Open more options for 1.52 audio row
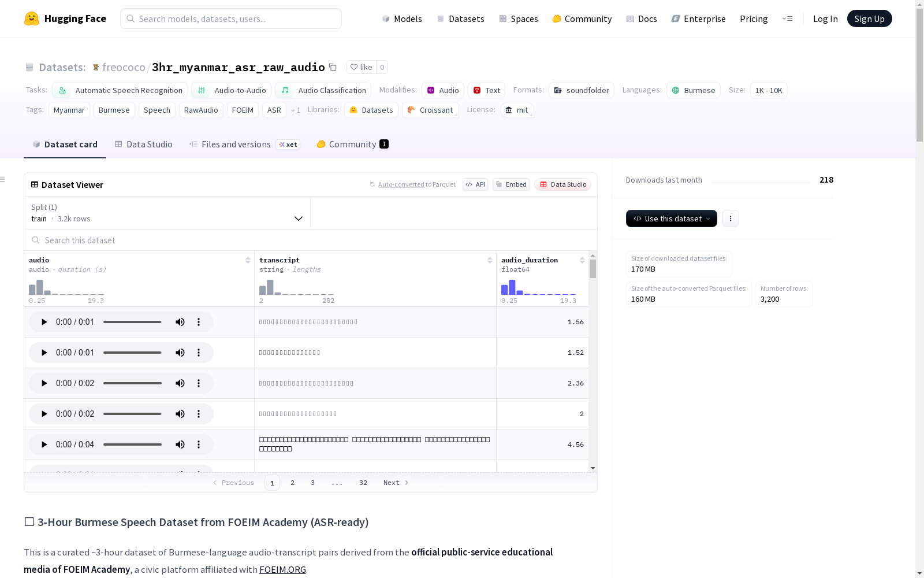 199,353
